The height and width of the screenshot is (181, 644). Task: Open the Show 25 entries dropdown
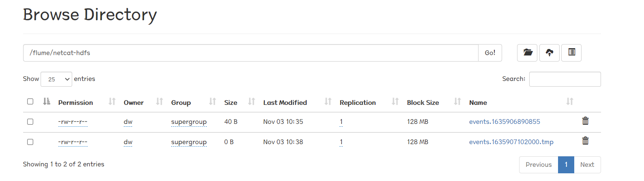point(56,79)
